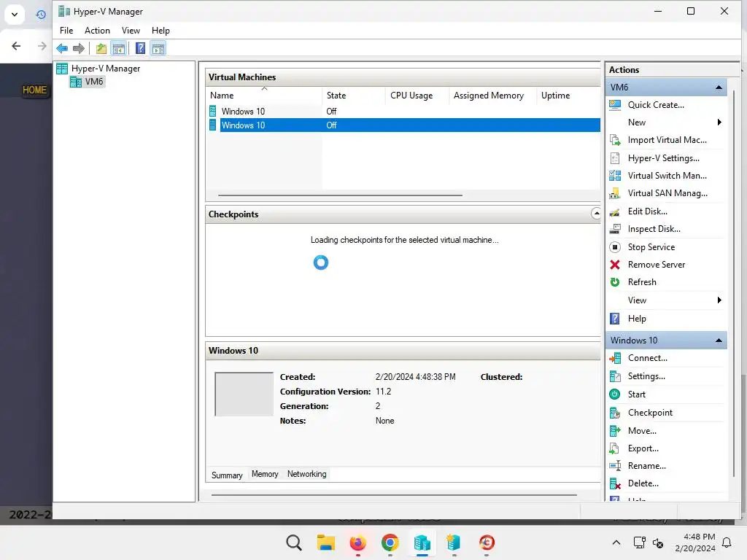This screenshot has height=560, width=747.
Task: Click the Start action label
Action: click(636, 394)
